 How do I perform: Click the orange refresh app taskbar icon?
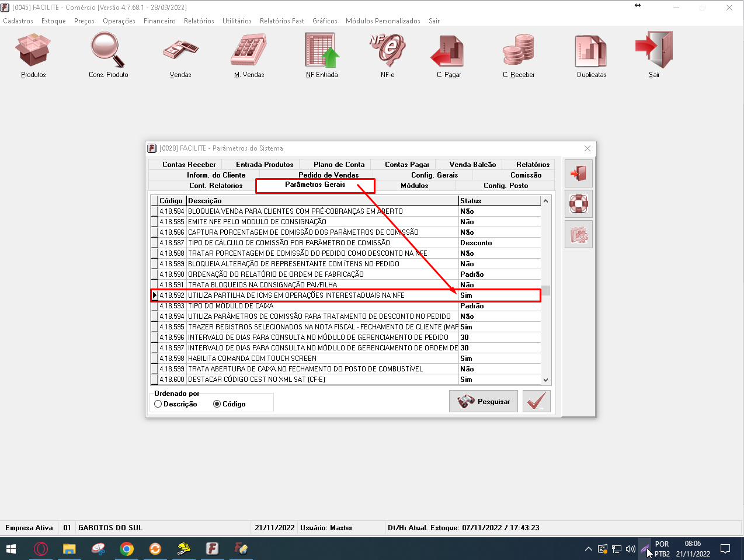[x=155, y=549]
